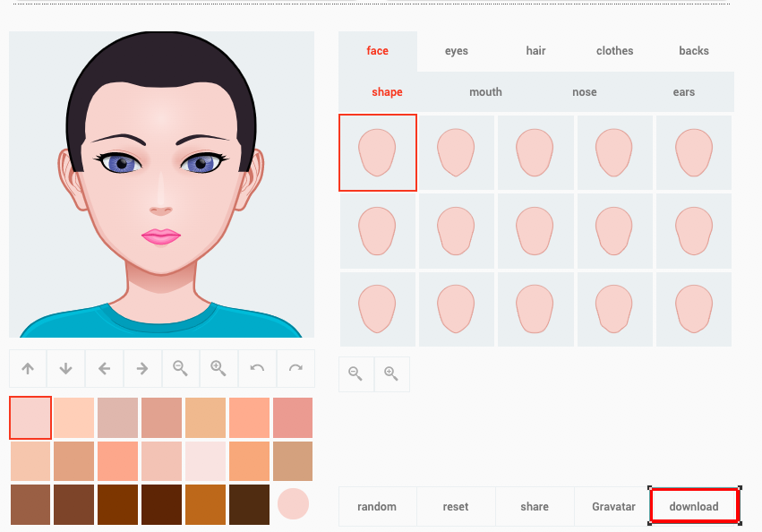Shift avatar part right with right arrow
Image resolution: width=762 pixels, height=532 pixels.
[x=142, y=369]
